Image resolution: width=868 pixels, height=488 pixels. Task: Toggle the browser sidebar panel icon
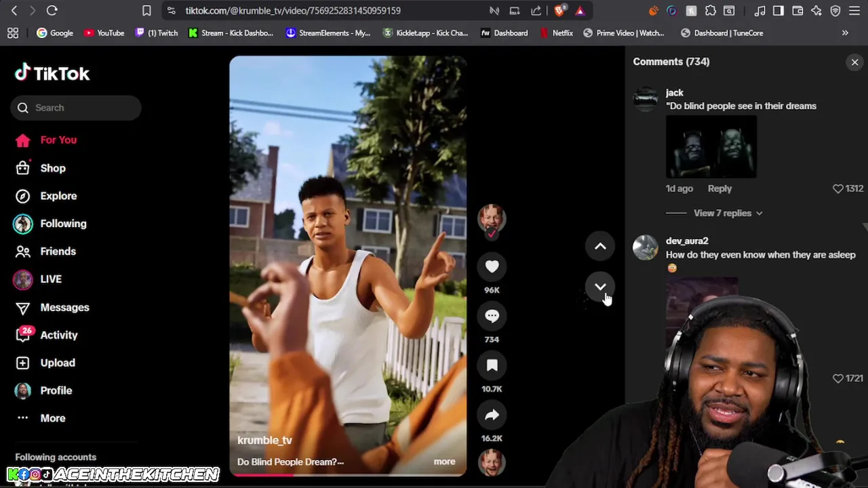(x=778, y=10)
